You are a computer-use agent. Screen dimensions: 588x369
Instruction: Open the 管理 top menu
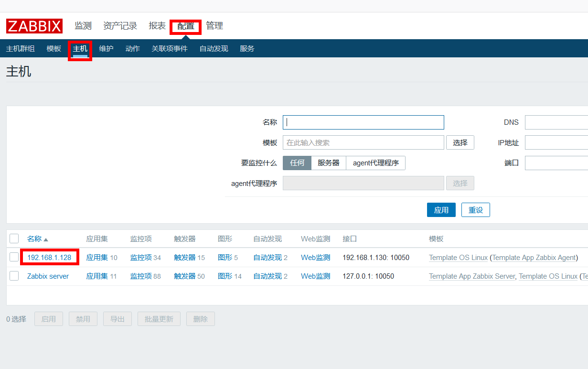(214, 26)
